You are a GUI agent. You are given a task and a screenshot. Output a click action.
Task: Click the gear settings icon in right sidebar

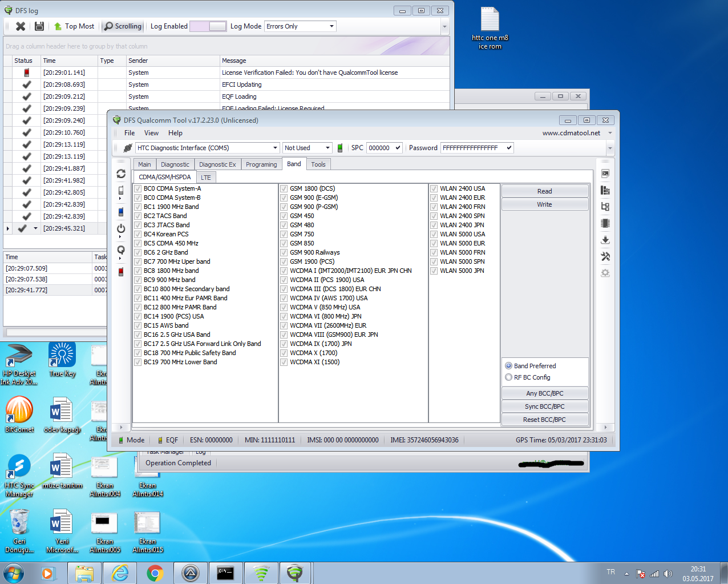605,273
